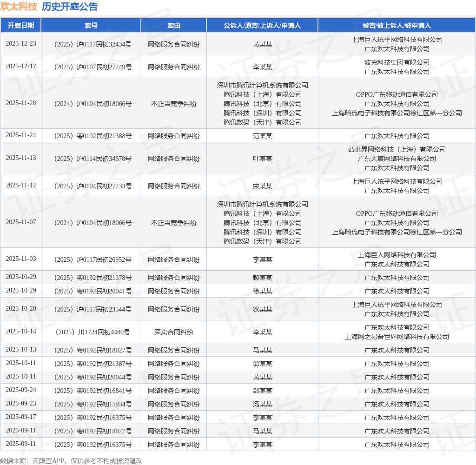This screenshot has height=465, width=476.
Task: Click the 开庭日期 column header
Action: tap(20, 26)
